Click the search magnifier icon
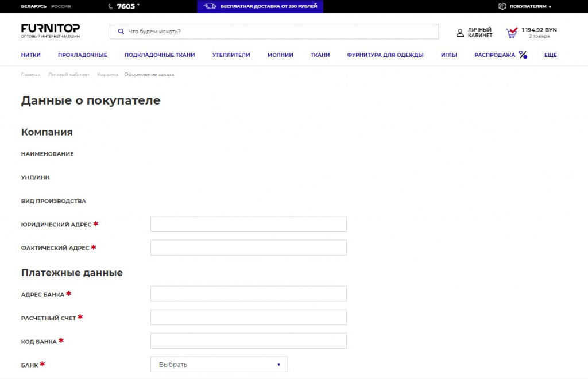 (x=121, y=32)
